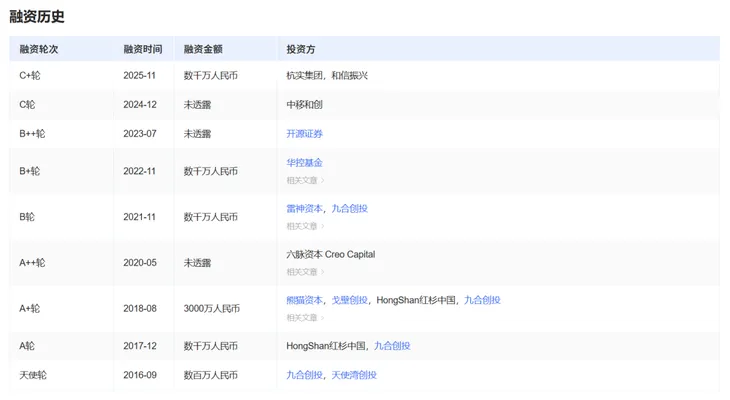The height and width of the screenshot is (400, 730).
Task: Select 九合创投 in the B轮 row
Action: pyautogui.click(x=350, y=208)
